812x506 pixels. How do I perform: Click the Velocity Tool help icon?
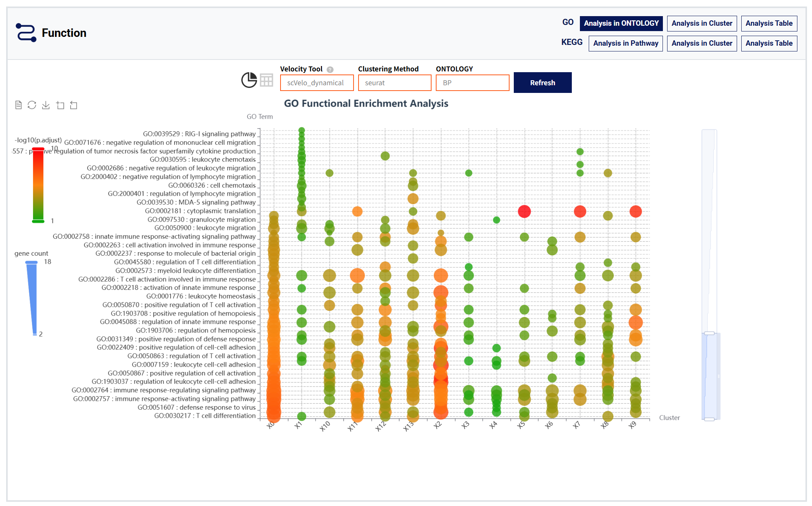pyautogui.click(x=330, y=69)
